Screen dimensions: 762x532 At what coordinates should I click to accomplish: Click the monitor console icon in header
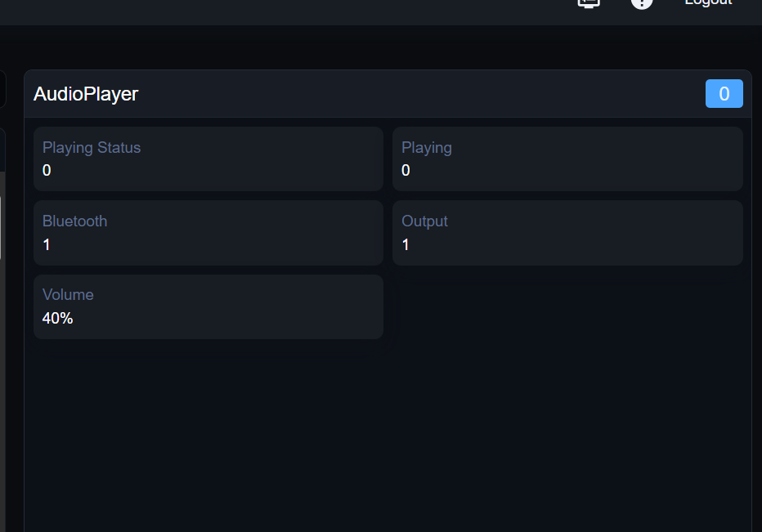(589, 2)
